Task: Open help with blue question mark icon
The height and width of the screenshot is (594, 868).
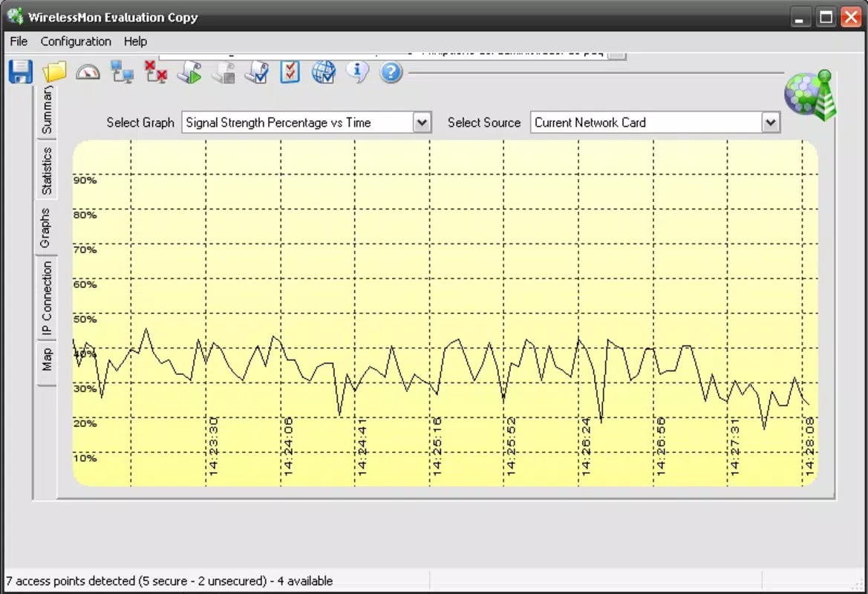Action: pos(391,73)
